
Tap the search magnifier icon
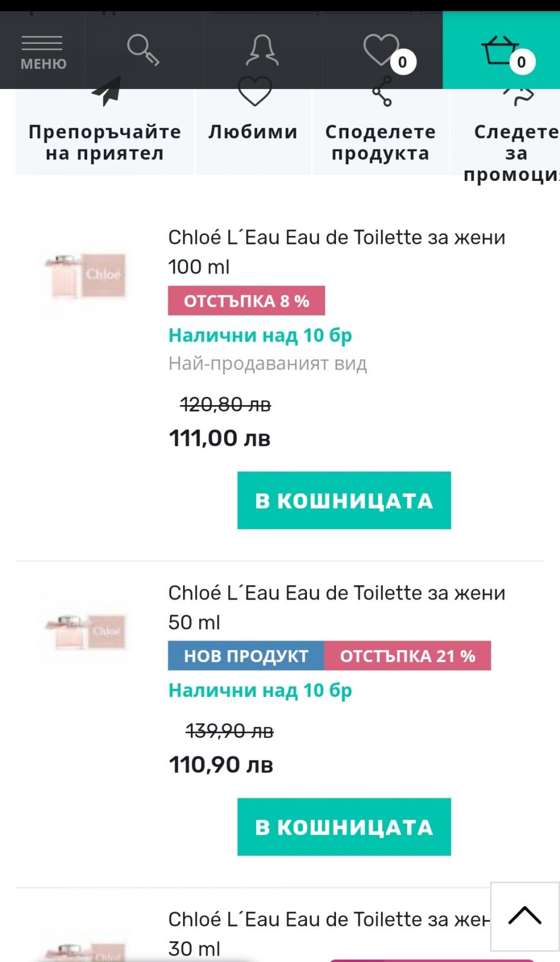coord(143,50)
